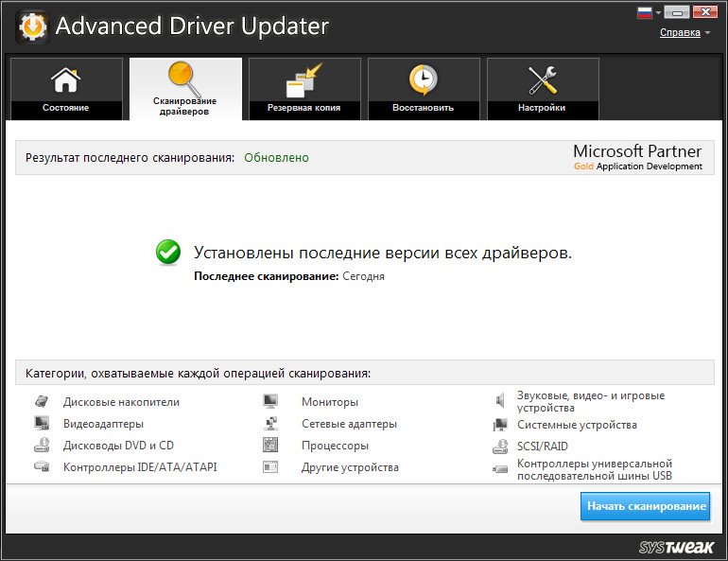728x561 pixels.
Task: Click the house icon on Состояние tab
Action: coord(65,79)
